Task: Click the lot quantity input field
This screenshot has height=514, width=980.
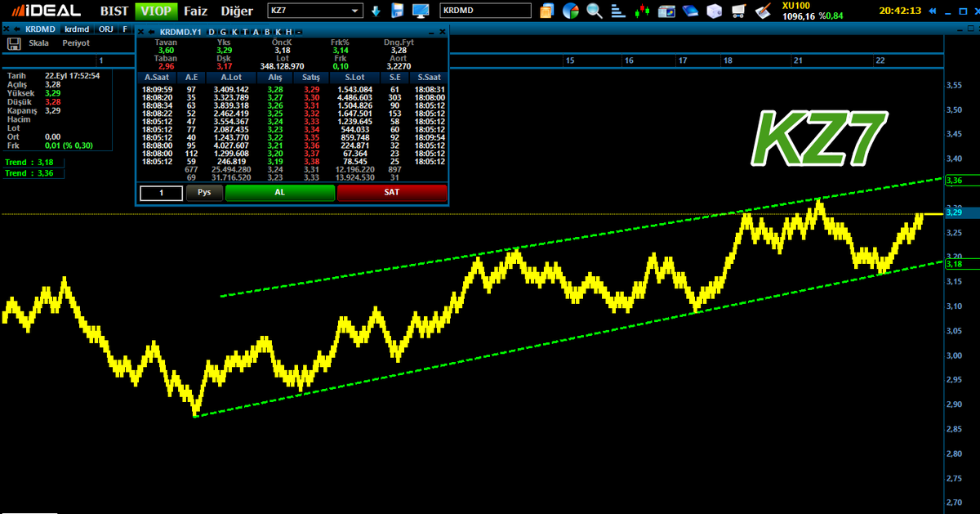Action: pyautogui.click(x=161, y=193)
